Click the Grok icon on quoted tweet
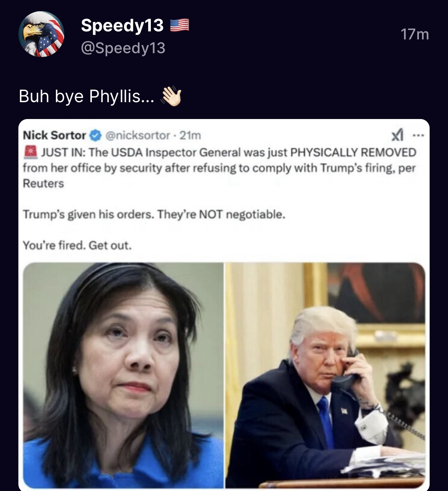The image size is (448, 491). 397,135
